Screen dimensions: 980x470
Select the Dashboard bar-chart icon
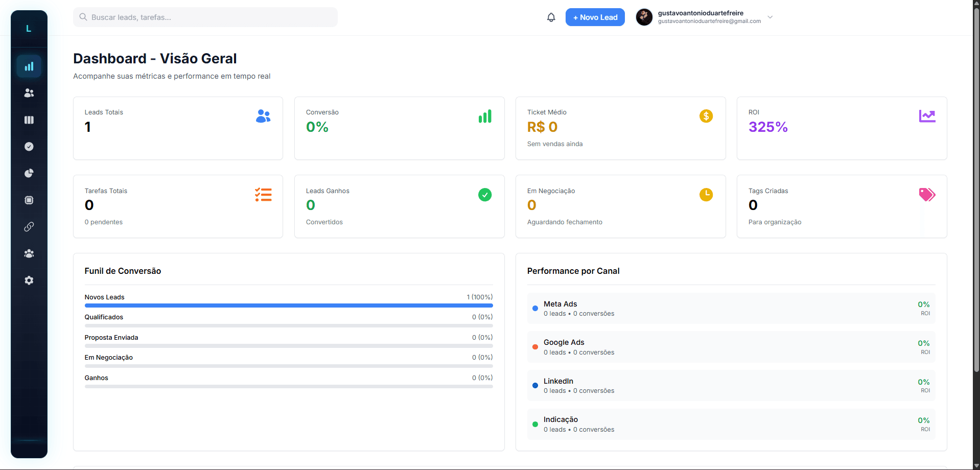coord(29,66)
